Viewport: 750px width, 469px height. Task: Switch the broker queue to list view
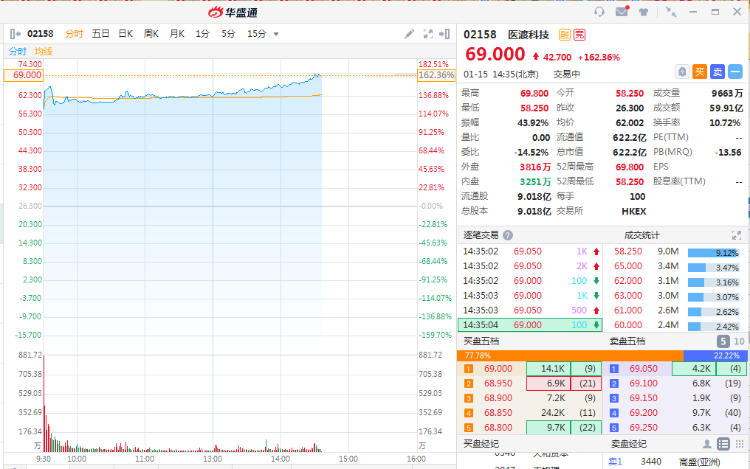[x=722, y=443]
